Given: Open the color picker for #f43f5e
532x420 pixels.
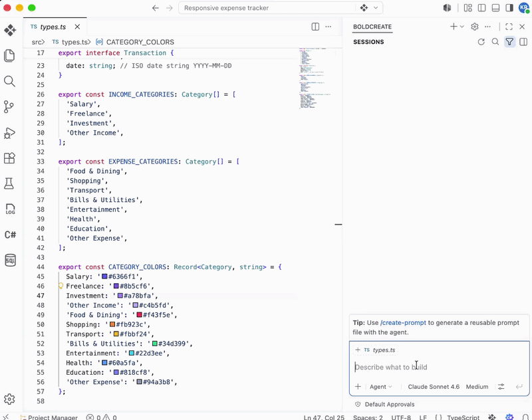Looking at the screenshot, I should [139, 315].
